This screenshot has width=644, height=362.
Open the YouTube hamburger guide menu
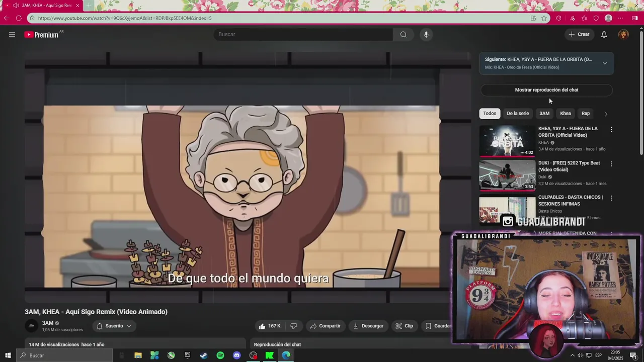point(12,34)
